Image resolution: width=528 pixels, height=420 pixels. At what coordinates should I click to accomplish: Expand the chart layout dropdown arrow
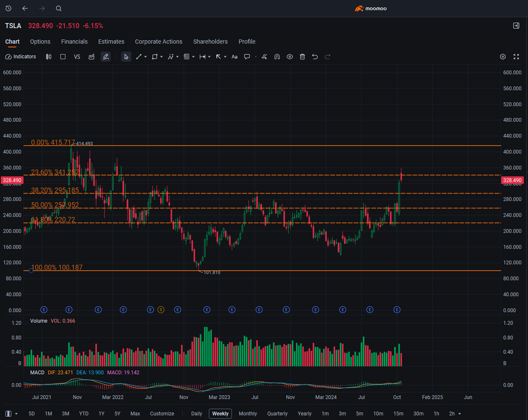pos(16,414)
